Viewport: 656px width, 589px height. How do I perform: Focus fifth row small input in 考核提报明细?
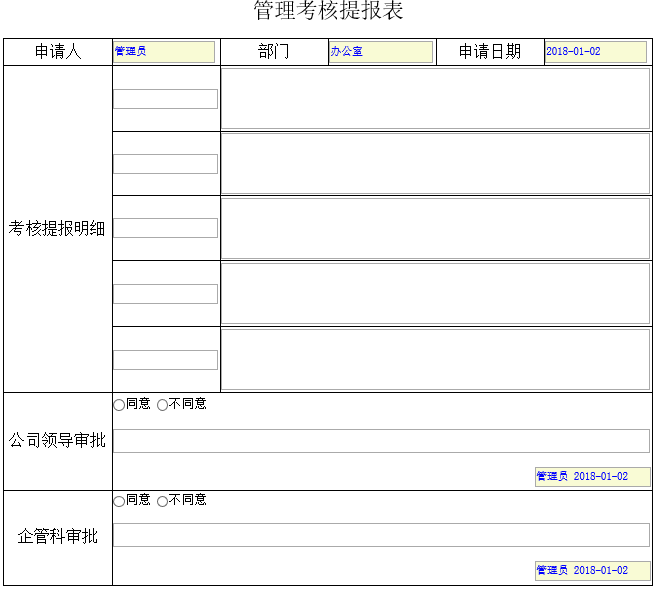[165, 360]
